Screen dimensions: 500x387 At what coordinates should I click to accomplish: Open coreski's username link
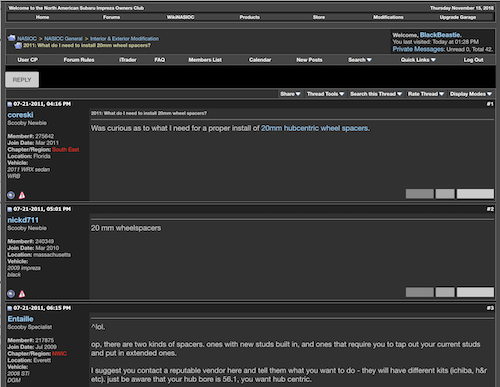[x=20, y=115]
